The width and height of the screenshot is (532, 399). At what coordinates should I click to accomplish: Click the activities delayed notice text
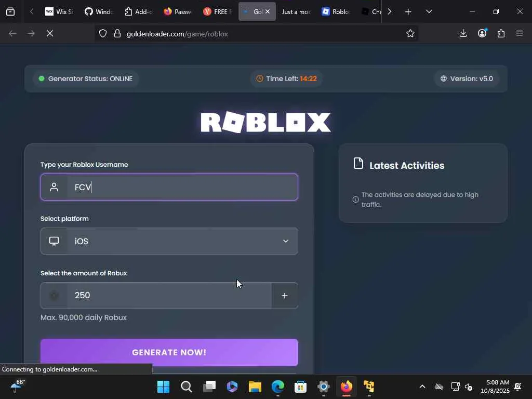(420, 199)
